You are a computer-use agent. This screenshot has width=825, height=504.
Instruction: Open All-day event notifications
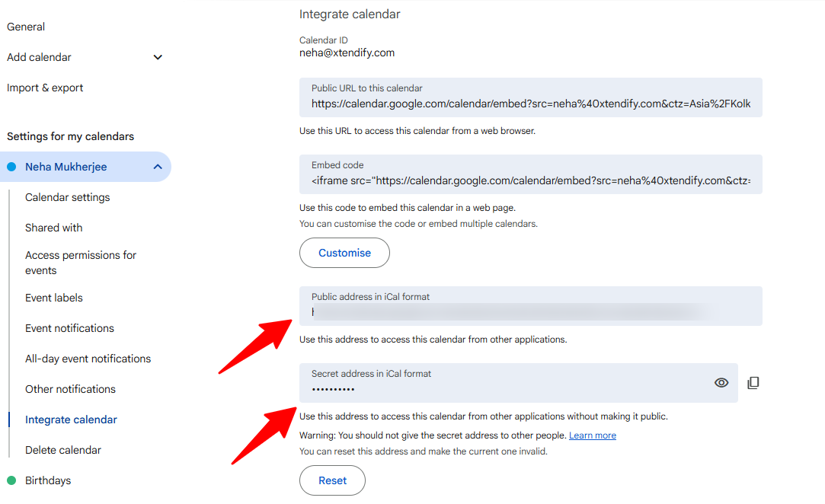pos(88,359)
